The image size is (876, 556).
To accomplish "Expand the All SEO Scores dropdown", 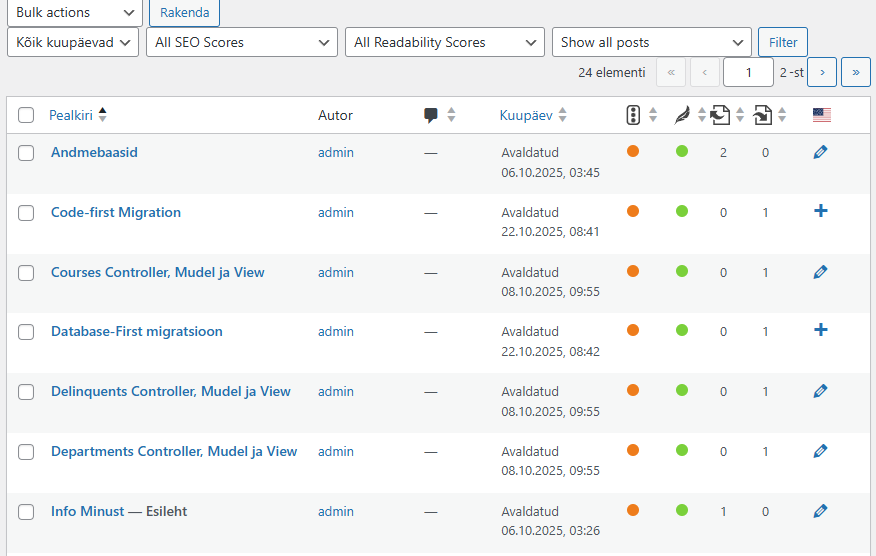I will pos(241,42).
